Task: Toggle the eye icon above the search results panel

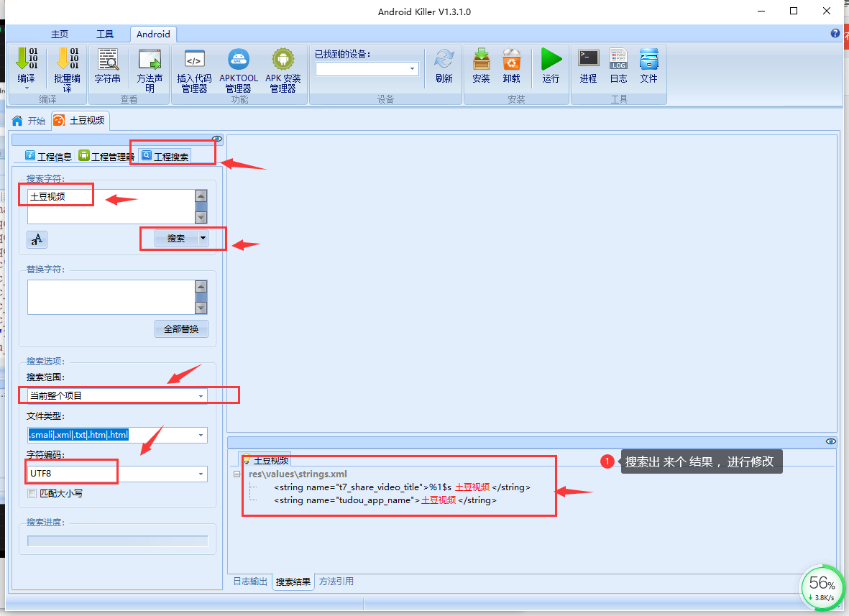Action: (x=830, y=441)
